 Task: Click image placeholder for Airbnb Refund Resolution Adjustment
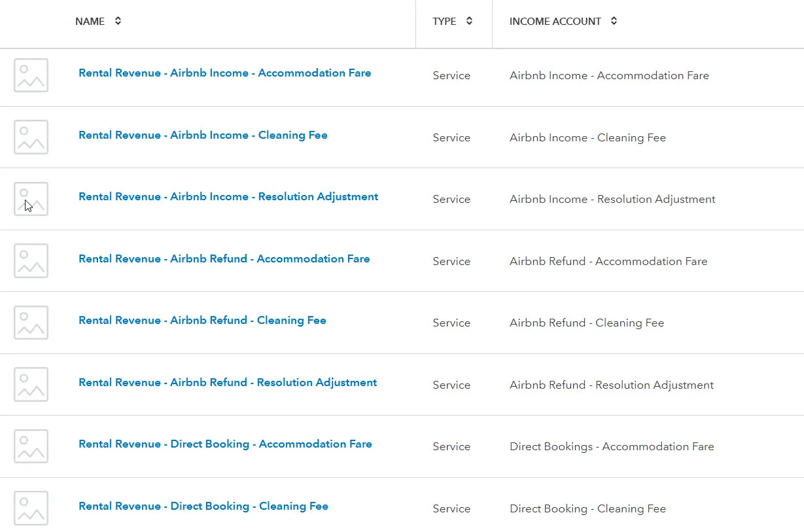(31, 384)
